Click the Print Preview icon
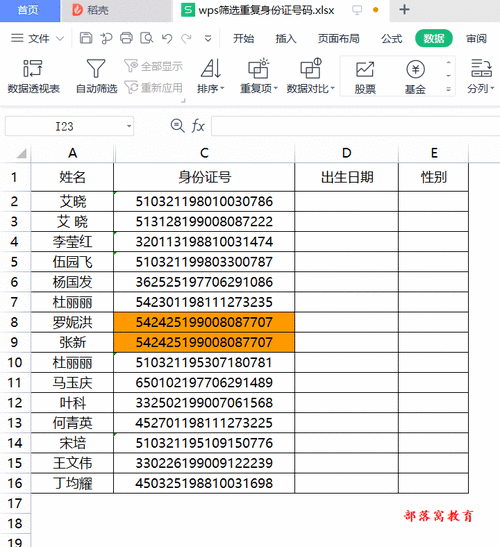Screen dimensions: 500x547 click(147, 38)
